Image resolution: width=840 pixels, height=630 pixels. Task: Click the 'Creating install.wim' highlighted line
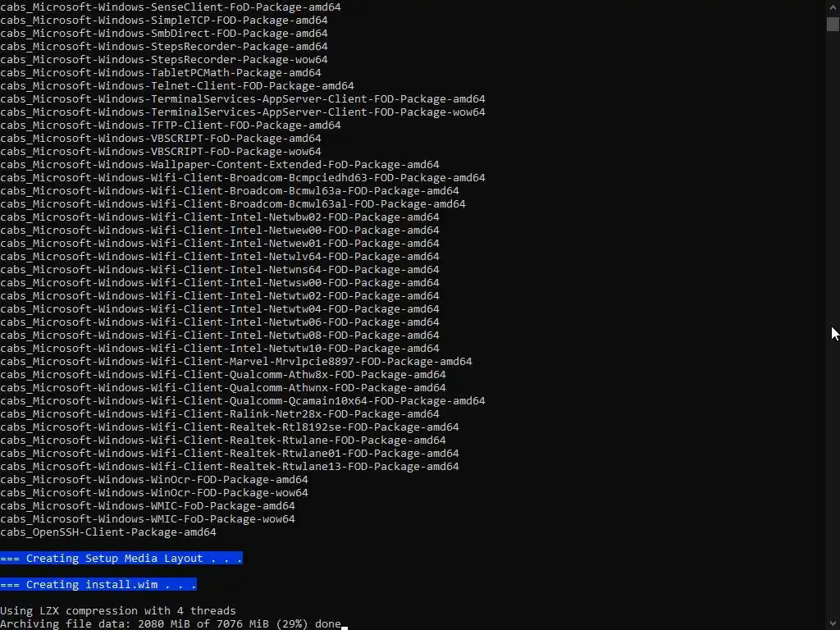pos(98,584)
